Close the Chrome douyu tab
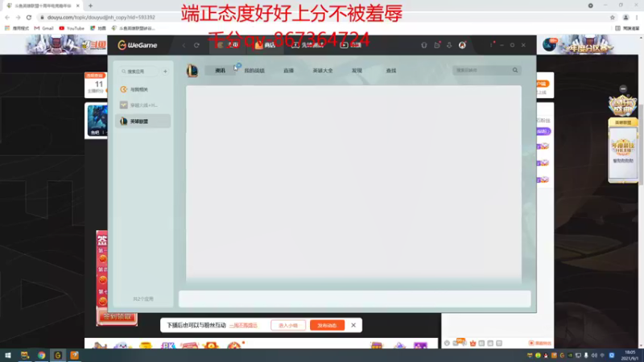This screenshot has width=644, height=362. pyautogui.click(x=77, y=6)
